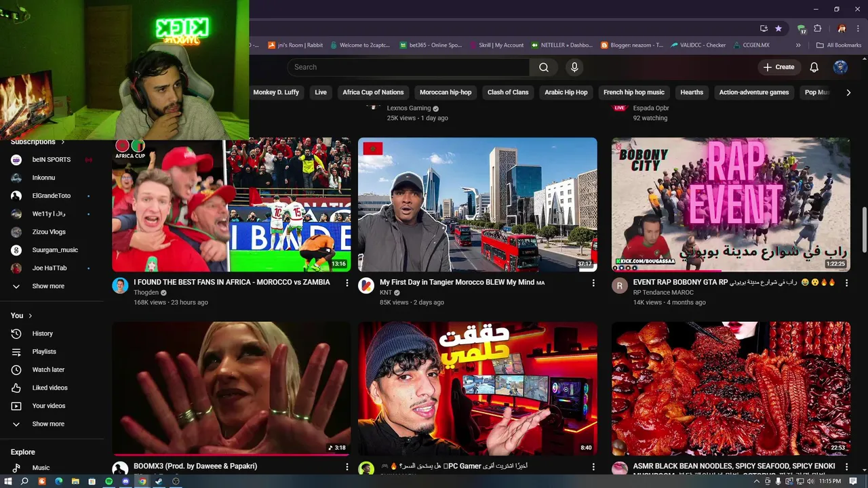The width and height of the screenshot is (868, 488).
Task: Show hidden bookmarks with the double chevron
Action: 798,45
